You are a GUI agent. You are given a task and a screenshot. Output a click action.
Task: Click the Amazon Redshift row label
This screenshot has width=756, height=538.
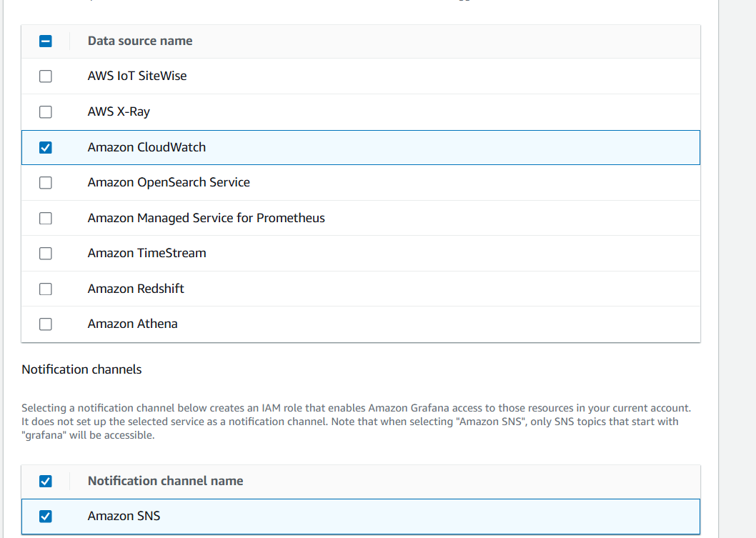(x=136, y=289)
